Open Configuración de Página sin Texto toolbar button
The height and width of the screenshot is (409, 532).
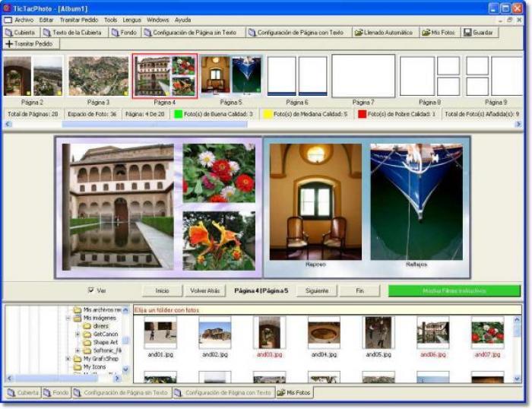pyautogui.click(x=193, y=33)
